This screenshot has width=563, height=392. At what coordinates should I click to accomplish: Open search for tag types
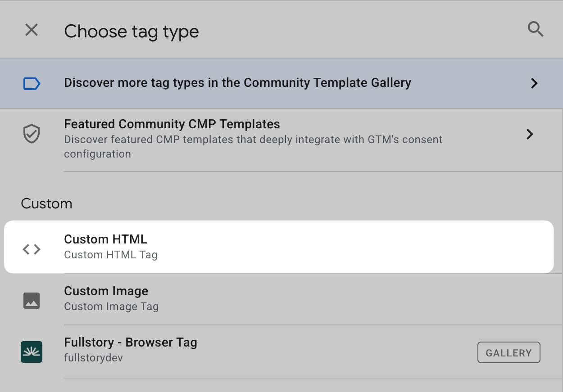[x=536, y=30]
